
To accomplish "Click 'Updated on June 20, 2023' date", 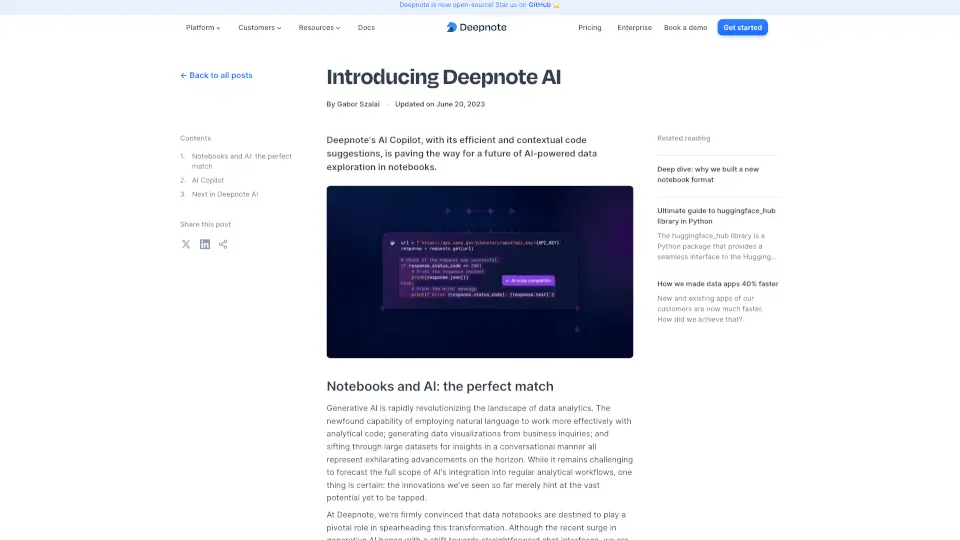I will (x=440, y=104).
